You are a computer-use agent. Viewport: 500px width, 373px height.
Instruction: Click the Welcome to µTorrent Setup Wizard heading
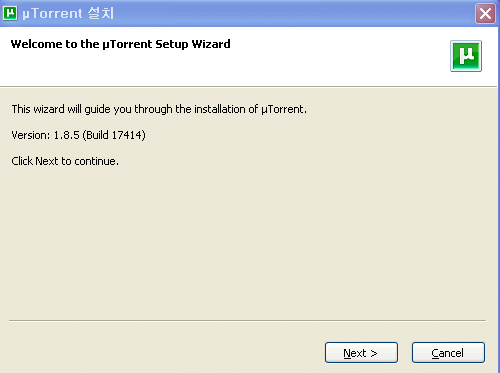point(120,44)
